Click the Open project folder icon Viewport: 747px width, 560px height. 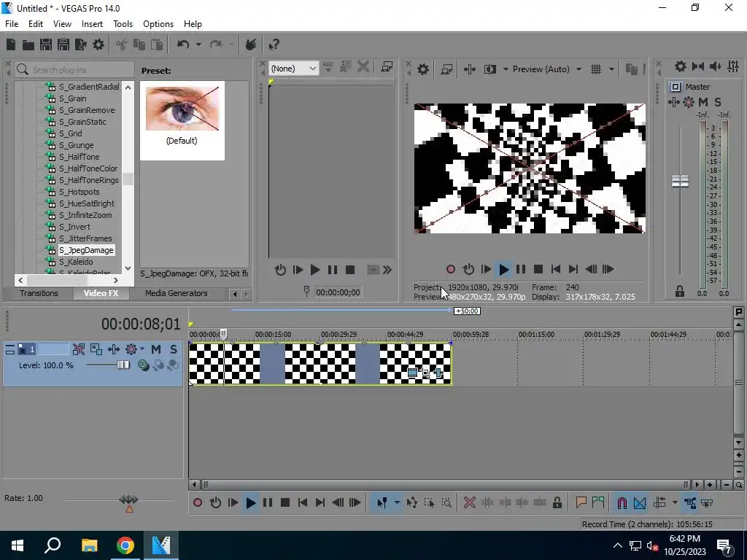click(x=28, y=44)
